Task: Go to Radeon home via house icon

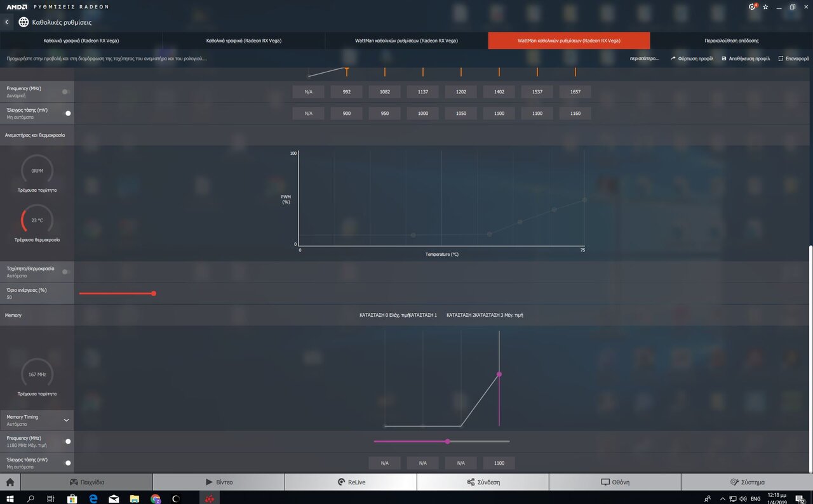Action: [10, 482]
